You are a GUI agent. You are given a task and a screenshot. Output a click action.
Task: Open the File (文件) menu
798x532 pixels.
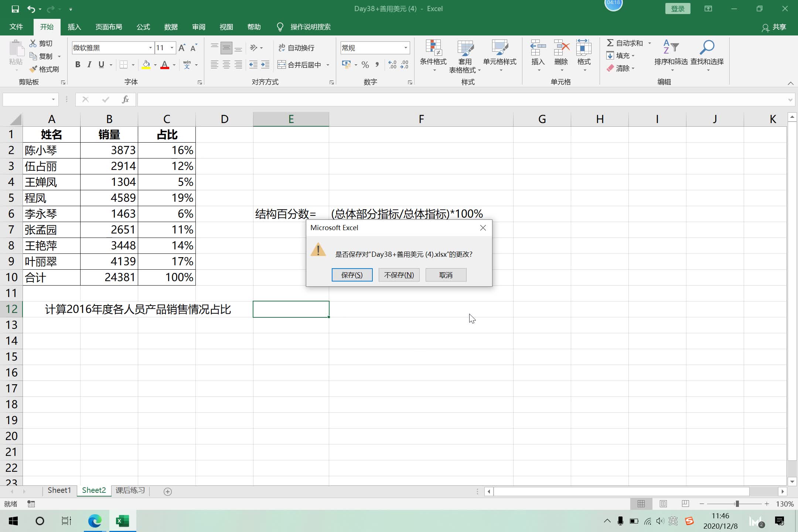[16, 27]
